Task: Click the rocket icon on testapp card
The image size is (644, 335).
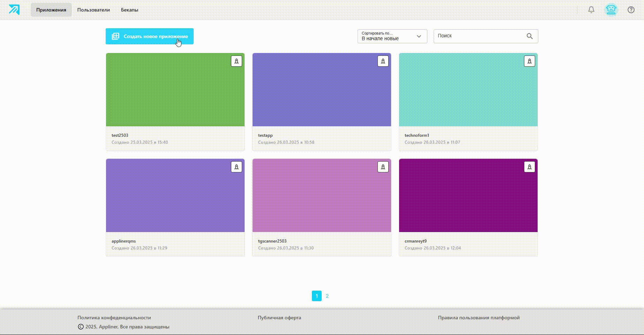Action: (383, 61)
